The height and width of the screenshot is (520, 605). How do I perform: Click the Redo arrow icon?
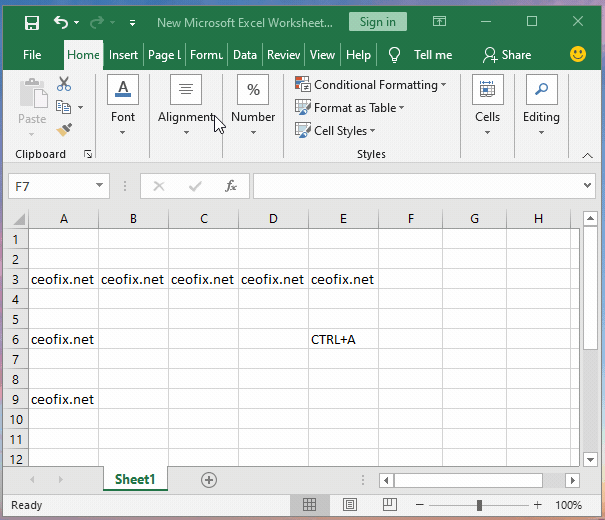96,22
